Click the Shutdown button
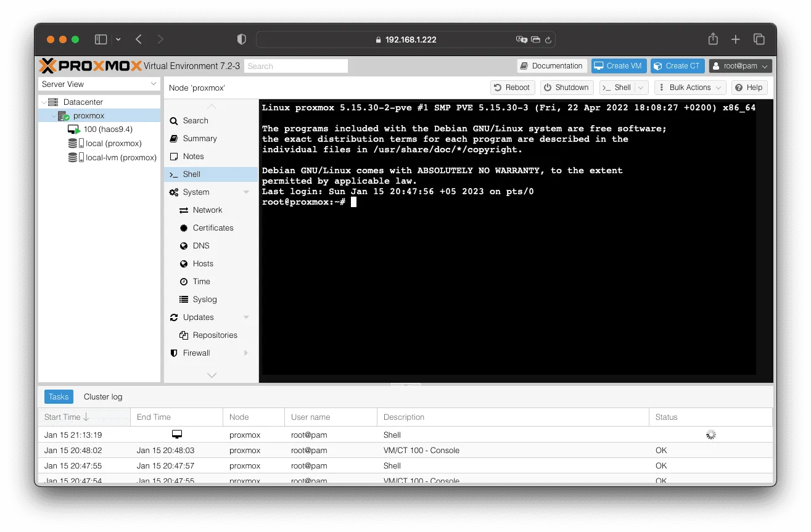Screen dimensions: 811x532 [x=567, y=88]
